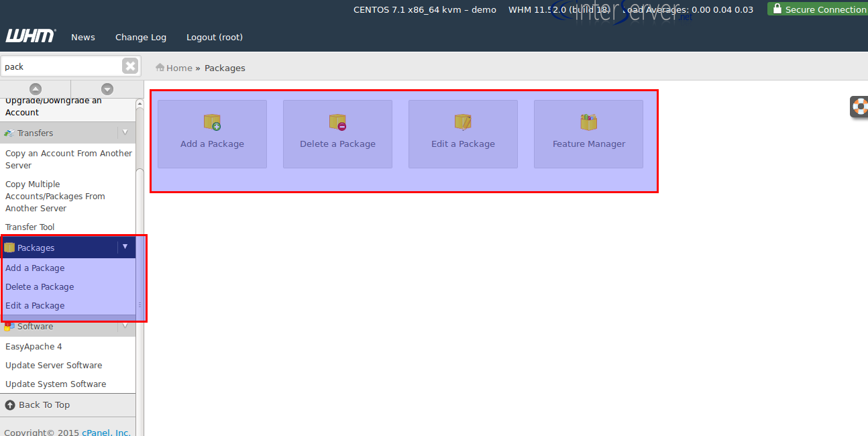Open Add a Package in sidebar
This screenshot has height=436, width=868.
click(x=35, y=268)
